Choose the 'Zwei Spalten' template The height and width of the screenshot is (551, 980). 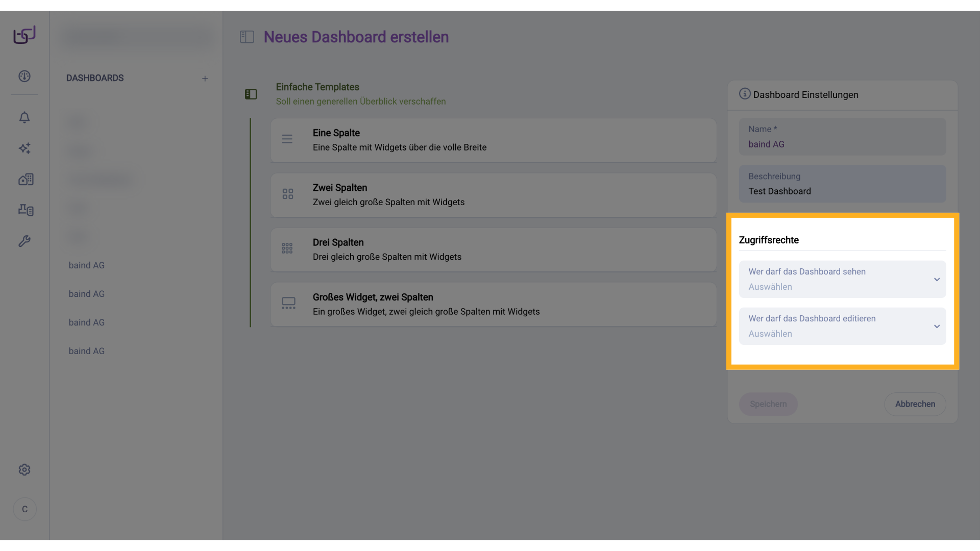click(493, 195)
